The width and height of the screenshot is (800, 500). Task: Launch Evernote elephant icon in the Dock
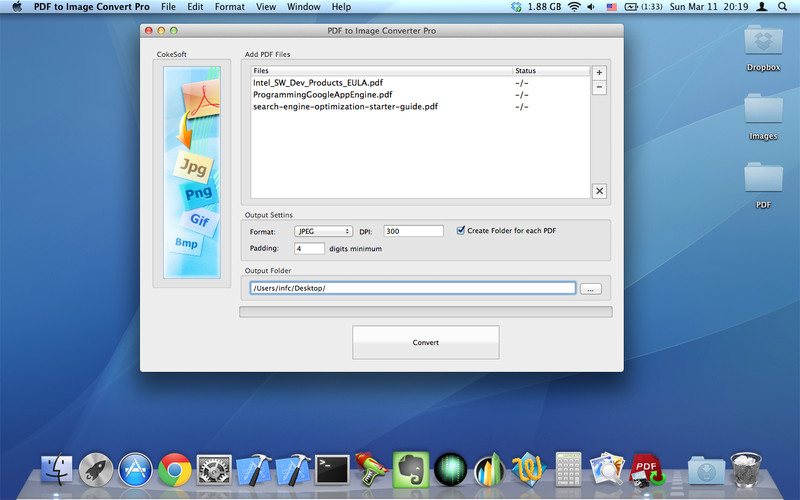tap(411, 469)
